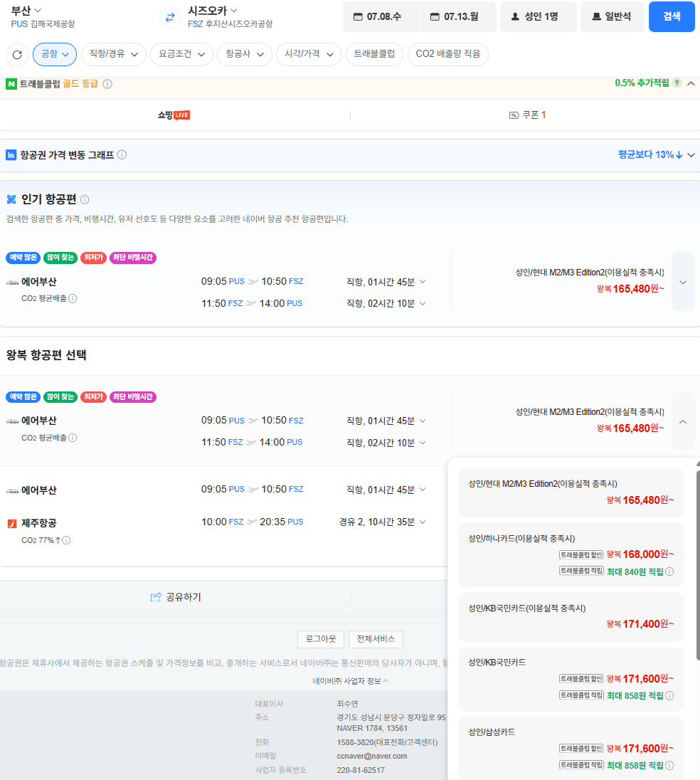Select return date 07.13.월
The image size is (700, 780).
458,16
